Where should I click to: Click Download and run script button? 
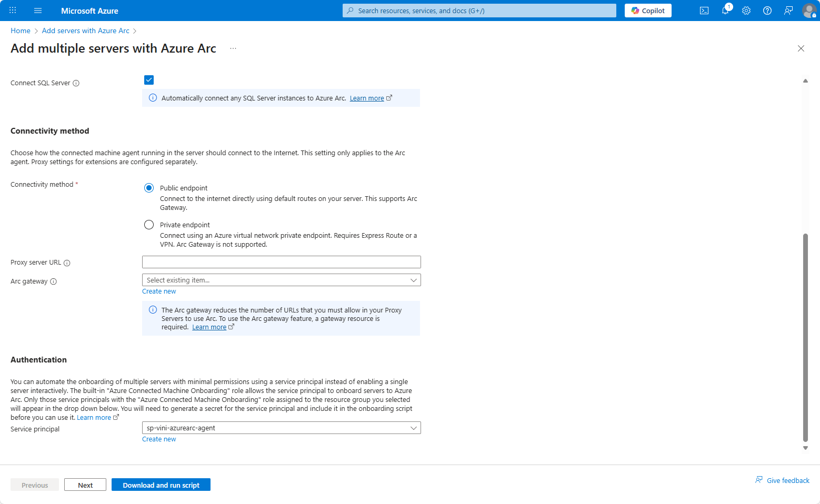[x=161, y=485]
